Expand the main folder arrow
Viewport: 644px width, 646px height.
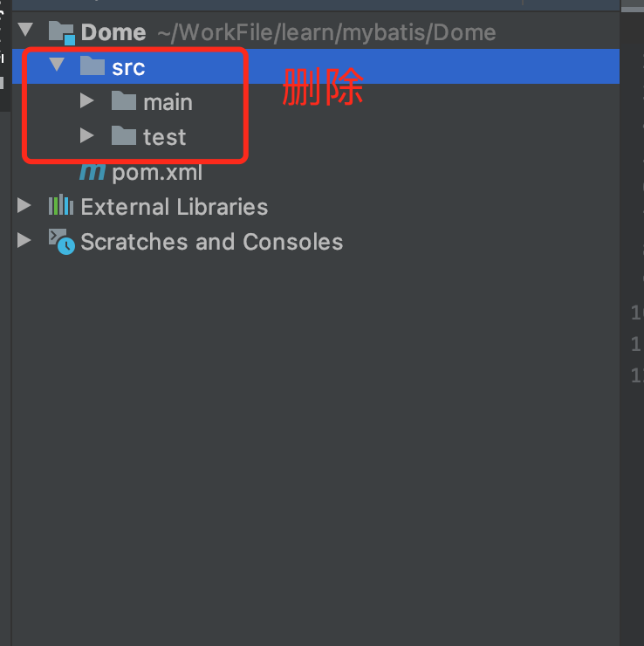click(87, 100)
